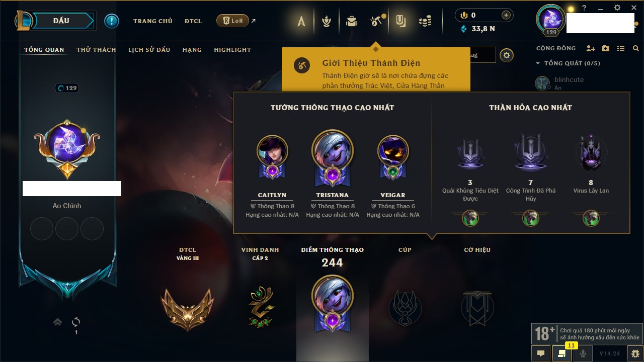Screen dimensions: 644x362
Task: Open profile settings gear beside search box
Action: click(507, 55)
